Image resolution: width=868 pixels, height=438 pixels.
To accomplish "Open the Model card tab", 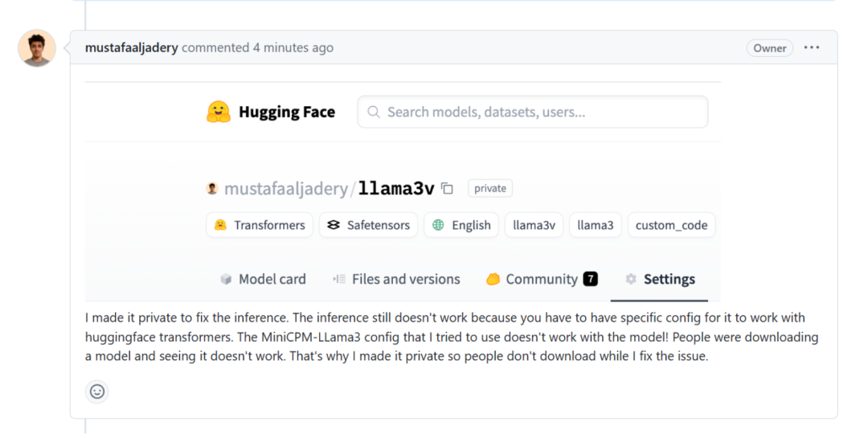I will (x=272, y=280).
